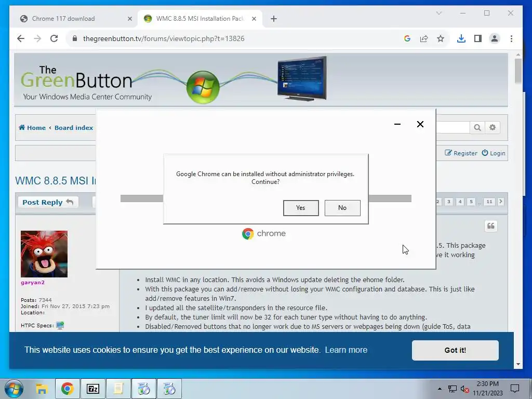Open the browser downloads list
Viewport: 532px width, 399px height.
pos(461,38)
